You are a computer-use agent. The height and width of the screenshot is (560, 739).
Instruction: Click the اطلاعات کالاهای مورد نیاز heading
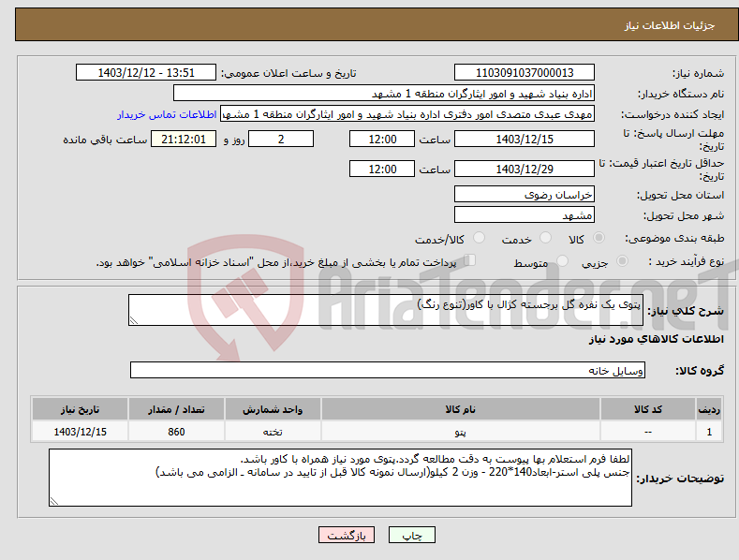pos(656,339)
